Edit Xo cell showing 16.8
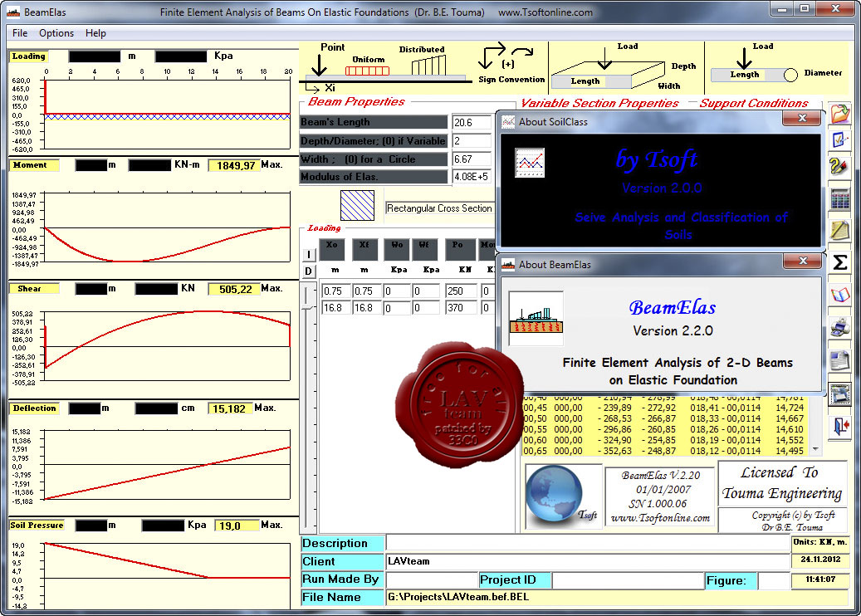The image size is (861, 616). tap(335, 308)
